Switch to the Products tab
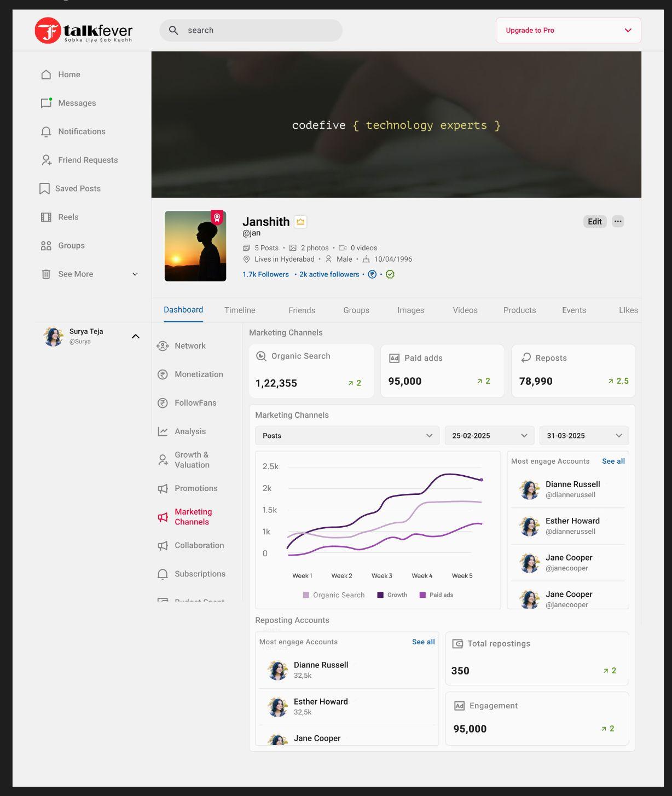The height and width of the screenshot is (796, 672). [519, 310]
